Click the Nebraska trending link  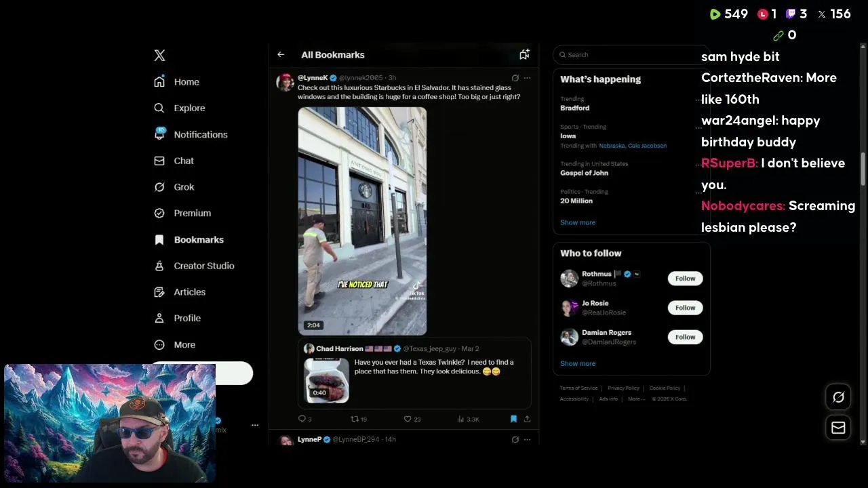point(612,146)
